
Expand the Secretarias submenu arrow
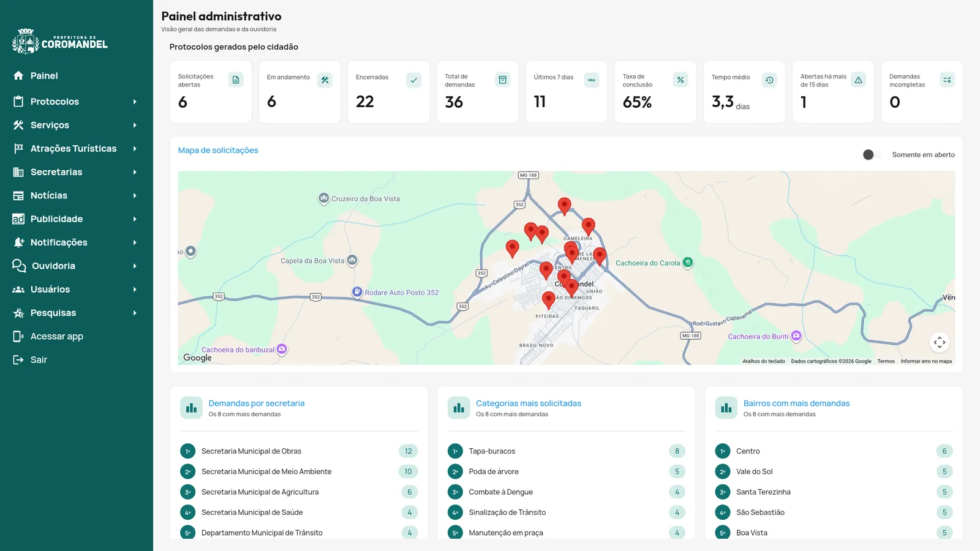point(135,172)
